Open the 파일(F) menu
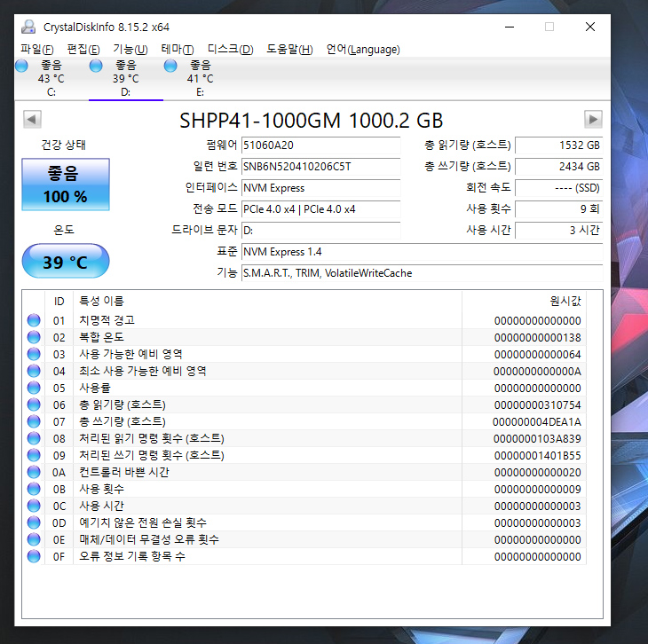This screenshot has height=644, width=648. coord(37,49)
